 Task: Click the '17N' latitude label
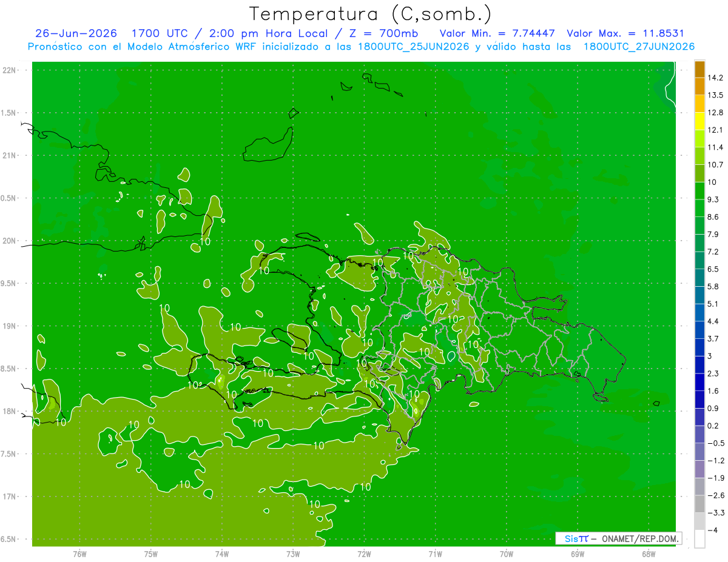(9, 497)
